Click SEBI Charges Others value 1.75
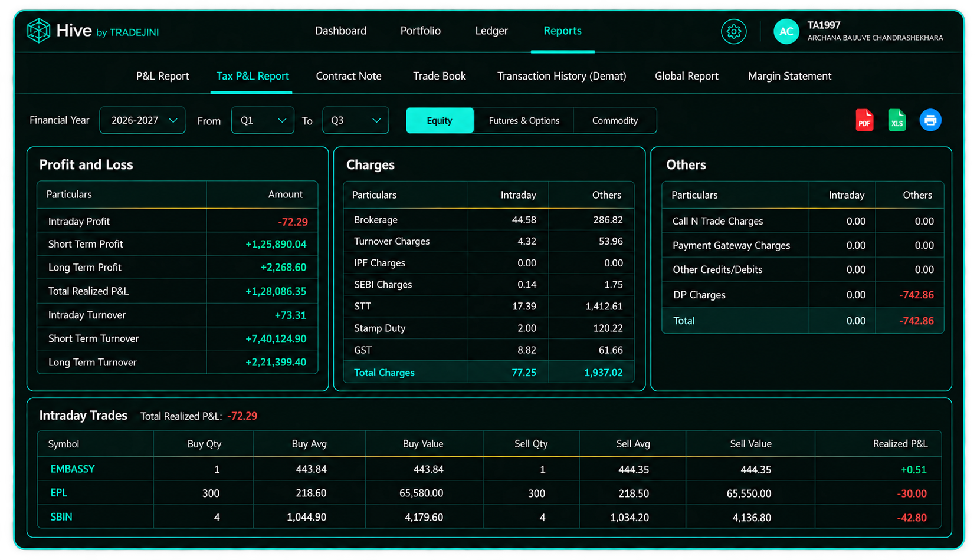 614,284
